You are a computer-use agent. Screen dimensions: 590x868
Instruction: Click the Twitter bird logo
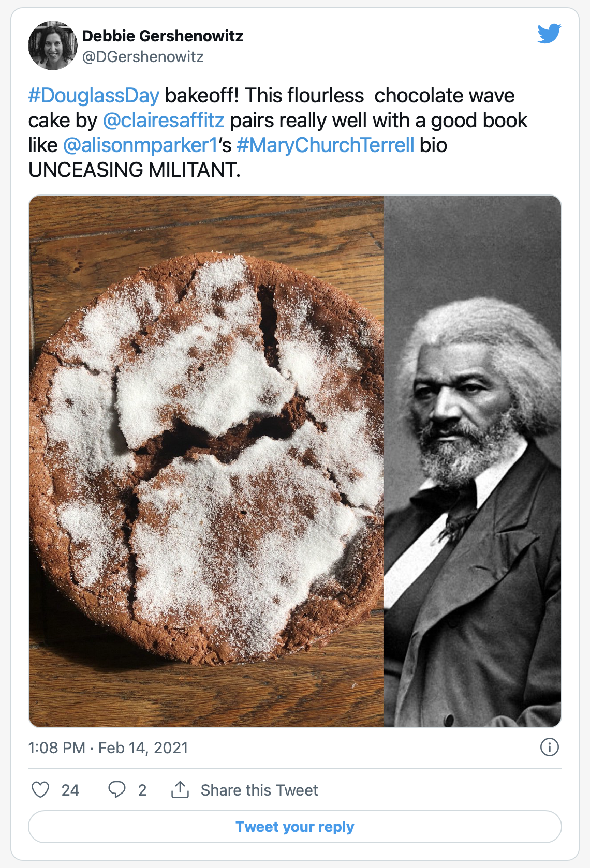point(549,34)
